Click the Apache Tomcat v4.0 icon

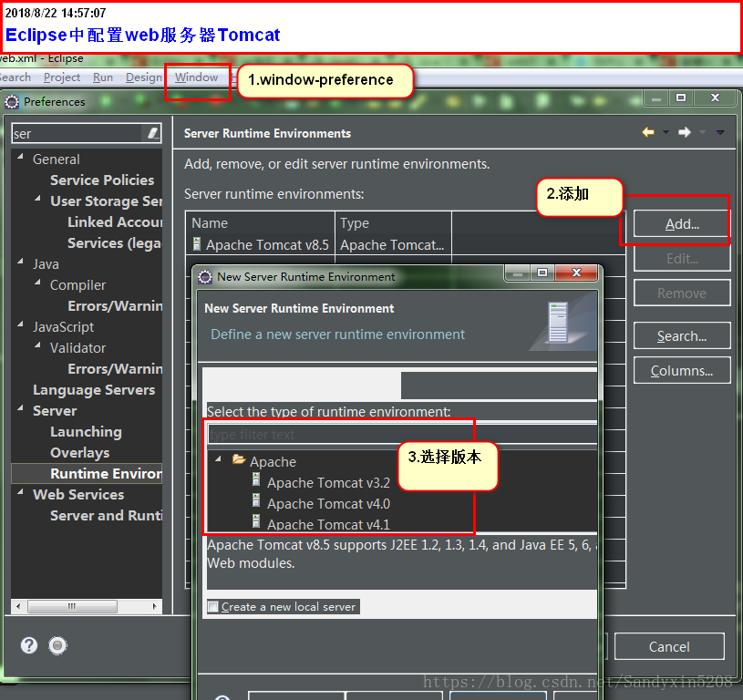pos(256,500)
